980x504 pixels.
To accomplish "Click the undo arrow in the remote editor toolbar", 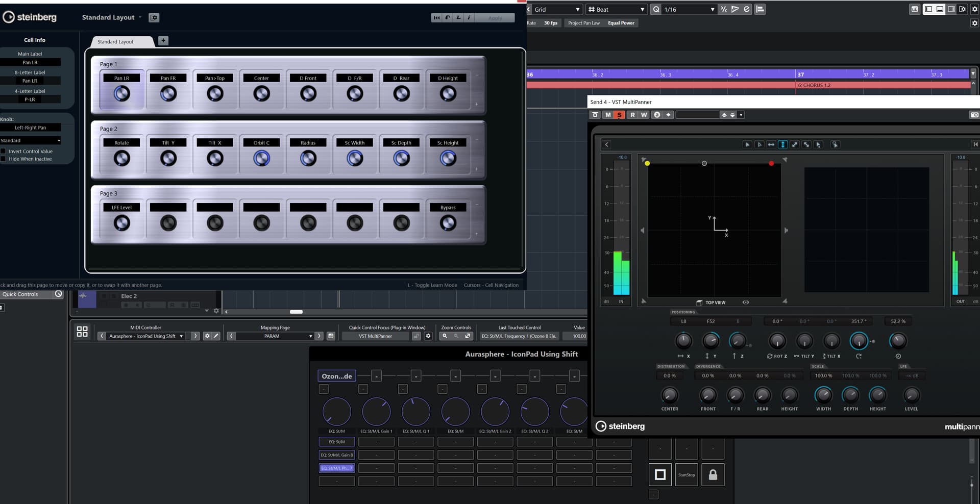I will click(448, 18).
